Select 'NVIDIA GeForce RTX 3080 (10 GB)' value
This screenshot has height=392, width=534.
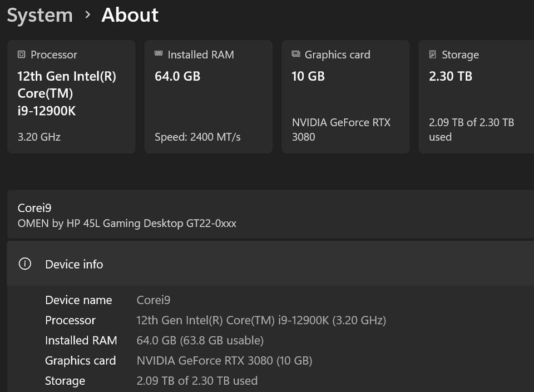point(224,361)
